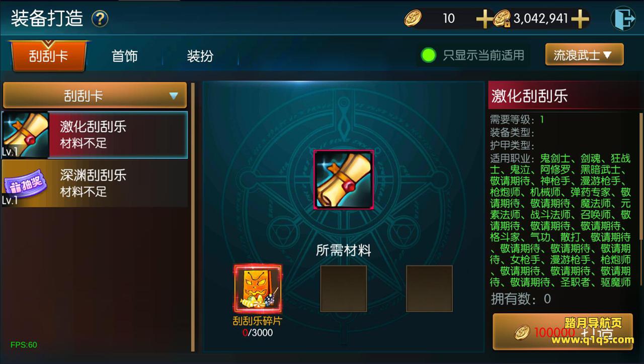Expand the 刮刮卡 category dropdown
The width and height of the screenshot is (644, 364).
point(95,95)
